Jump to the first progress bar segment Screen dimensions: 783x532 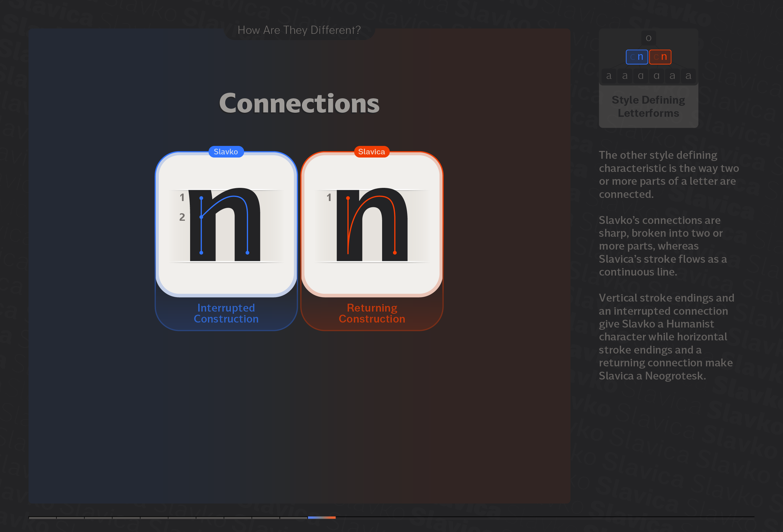tap(43, 518)
